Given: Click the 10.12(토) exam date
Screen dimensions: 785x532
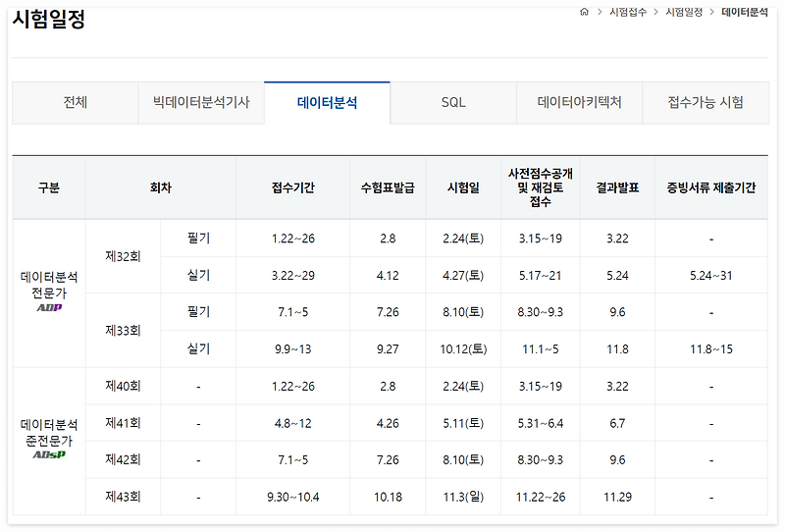Looking at the screenshot, I should tap(463, 349).
